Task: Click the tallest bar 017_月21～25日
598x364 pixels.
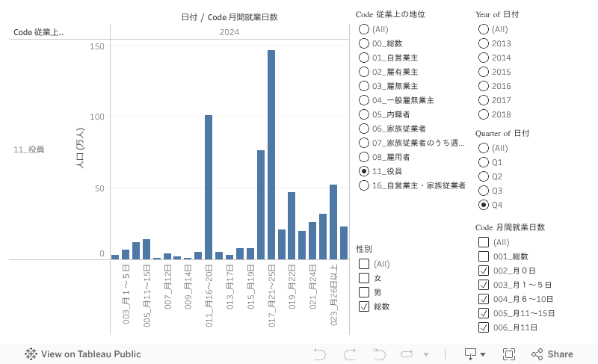Action: click(271, 155)
